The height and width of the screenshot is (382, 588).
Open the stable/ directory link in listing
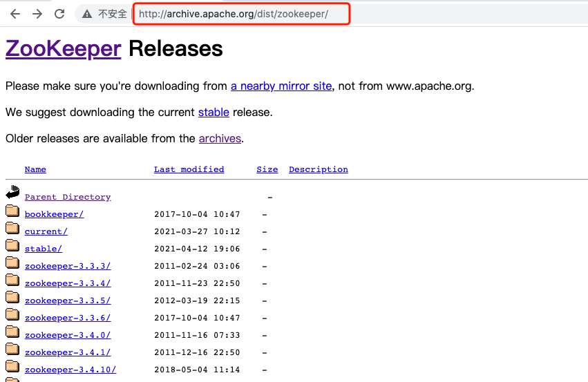pos(44,249)
